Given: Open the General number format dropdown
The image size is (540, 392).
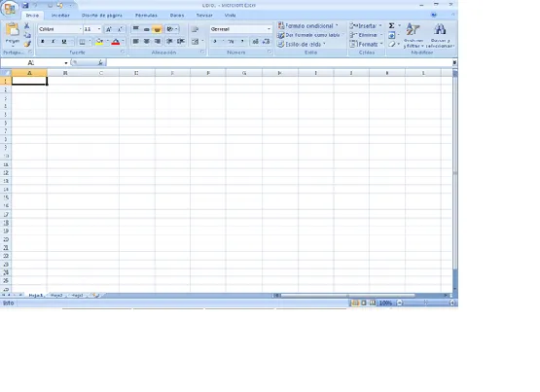Looking at the screenshot, I should click(269, 29).
